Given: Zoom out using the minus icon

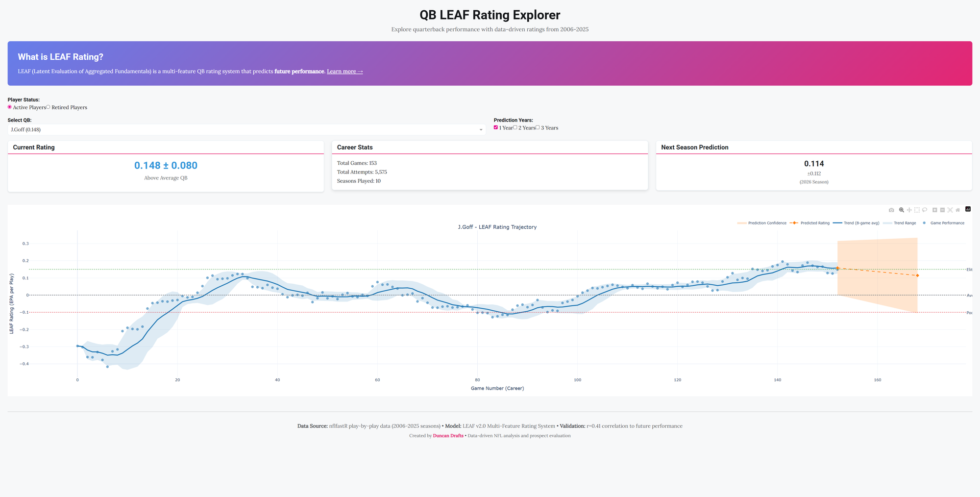Looking at the screenshot, I should 942,210.
